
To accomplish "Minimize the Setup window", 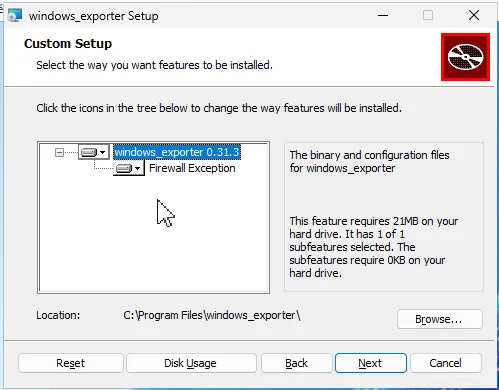I will pyautogui.click(x=383, y=15).
